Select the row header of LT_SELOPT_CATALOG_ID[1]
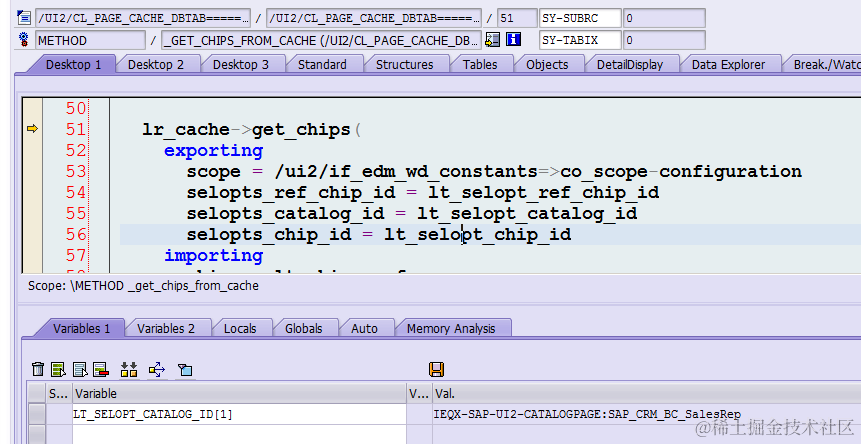 click(37, 414)
